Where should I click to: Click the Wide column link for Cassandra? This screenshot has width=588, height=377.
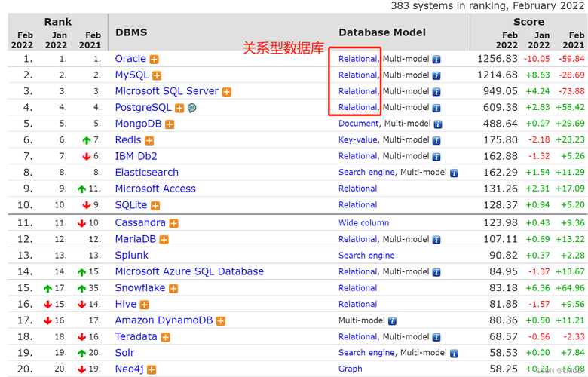click(x=364, y=223)
